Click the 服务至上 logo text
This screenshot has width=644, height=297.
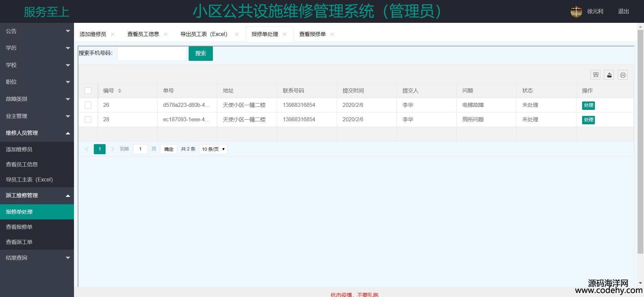[x=46, y=12]
